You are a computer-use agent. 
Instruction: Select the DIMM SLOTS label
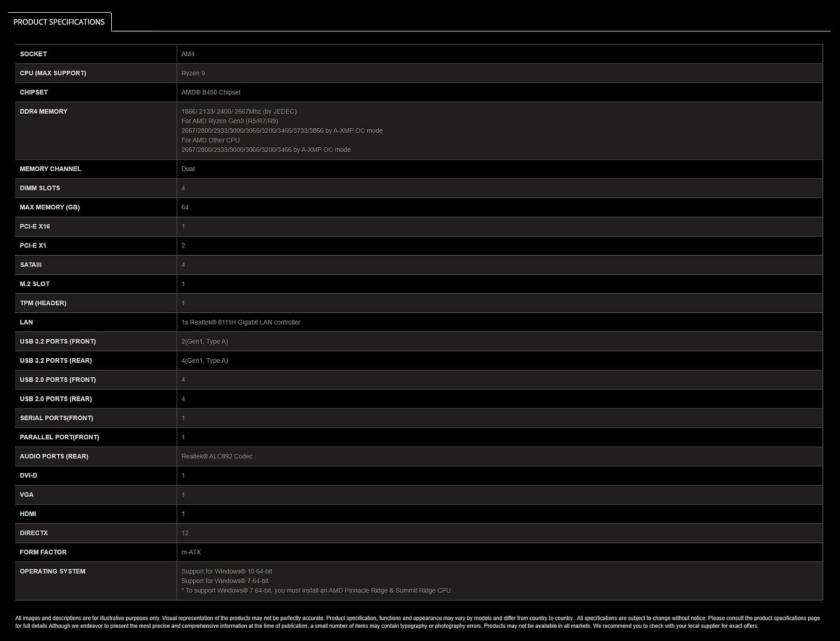coord(40,188)
